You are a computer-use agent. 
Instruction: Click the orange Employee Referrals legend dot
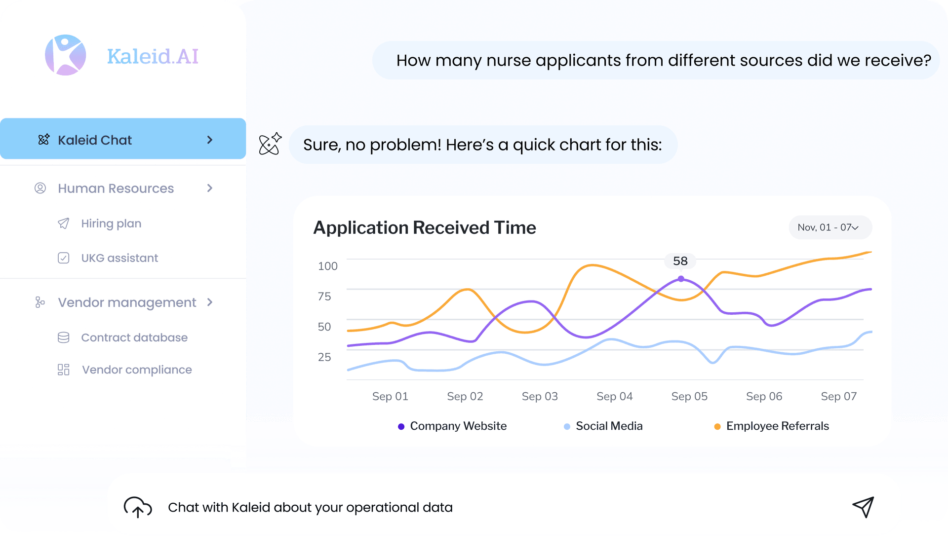(x=717, y=426)
